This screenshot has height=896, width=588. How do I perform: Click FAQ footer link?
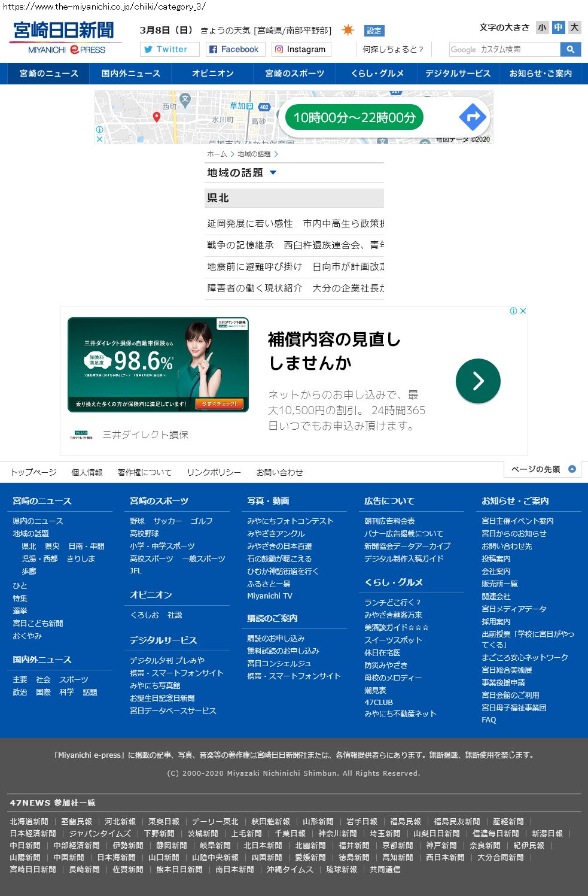pos(489,719)
